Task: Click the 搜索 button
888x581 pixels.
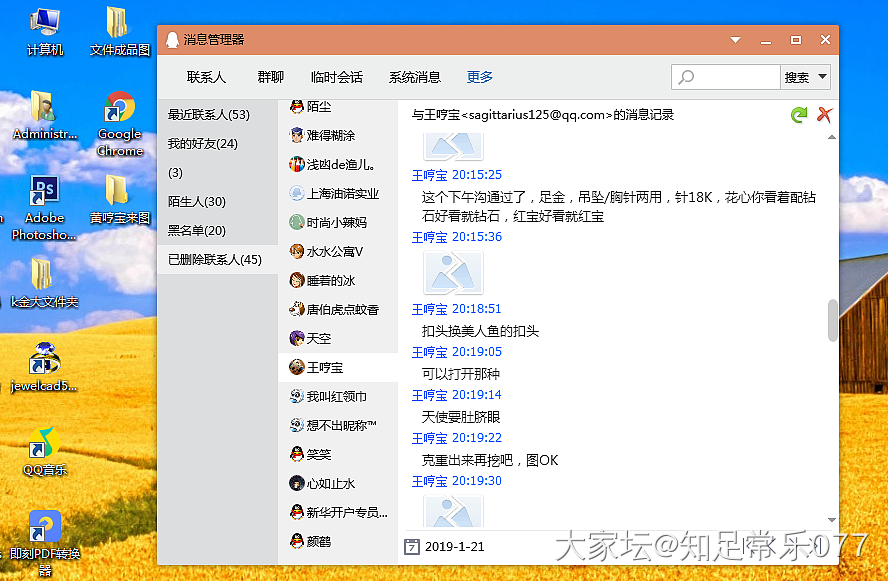Action: tap(796, 77)
